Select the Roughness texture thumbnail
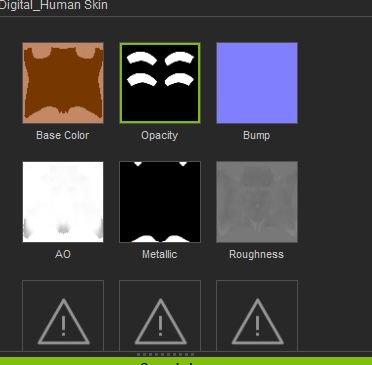 (x=257, y=202)
